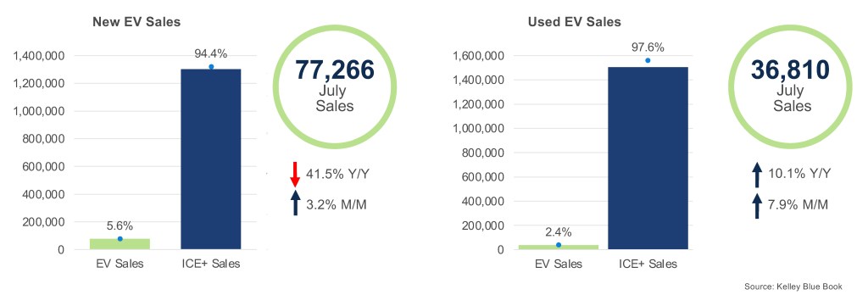Select the green EV Sales bar in New EV chart

[x=120, y=244]
